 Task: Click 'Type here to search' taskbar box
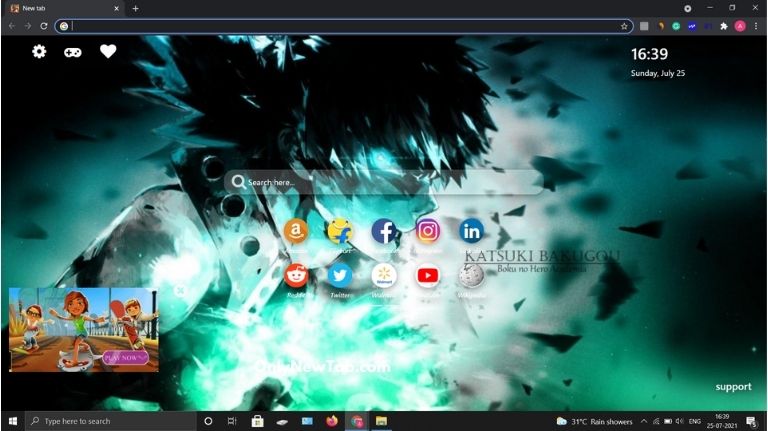[x=111, y=421]
